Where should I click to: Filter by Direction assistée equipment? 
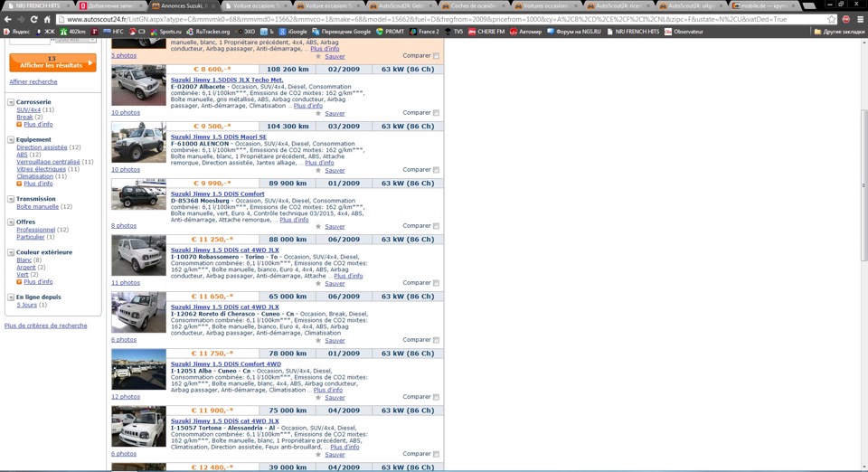42,147
